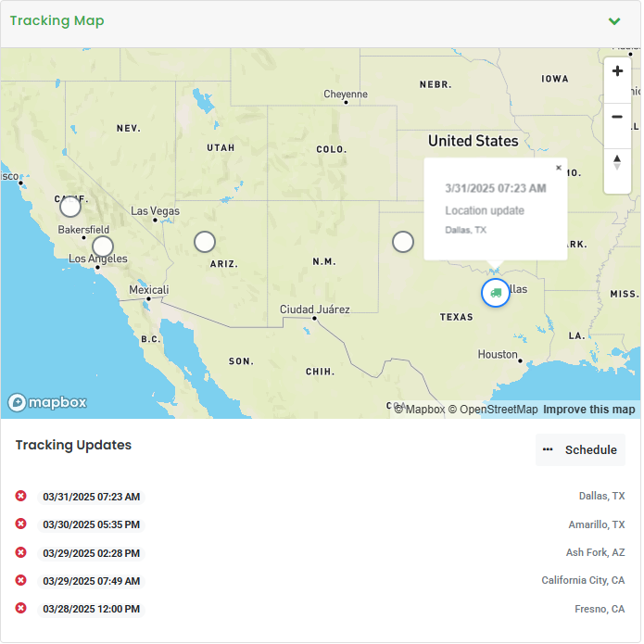Close the Dallas location update popup
The image size is (644, 644).
click(559, 168)
